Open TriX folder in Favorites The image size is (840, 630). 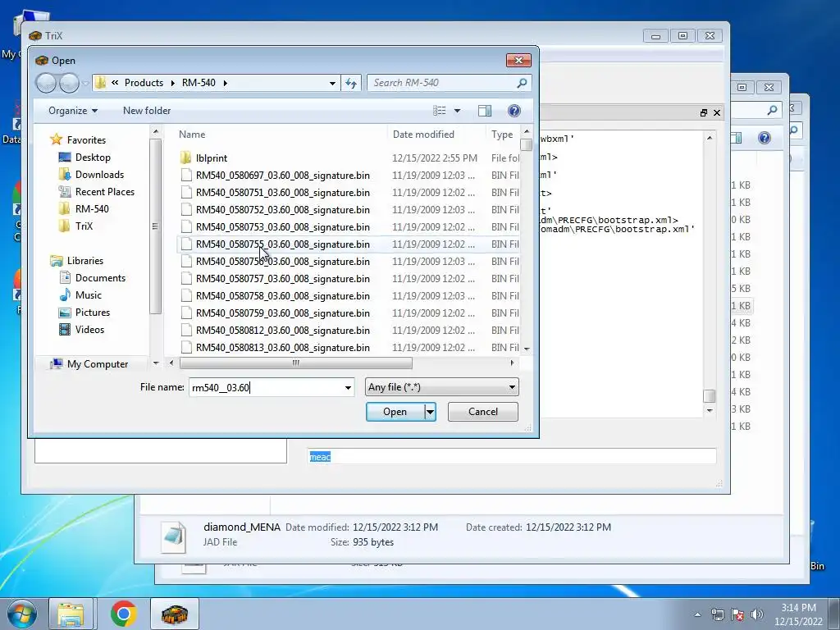(84, 226)
